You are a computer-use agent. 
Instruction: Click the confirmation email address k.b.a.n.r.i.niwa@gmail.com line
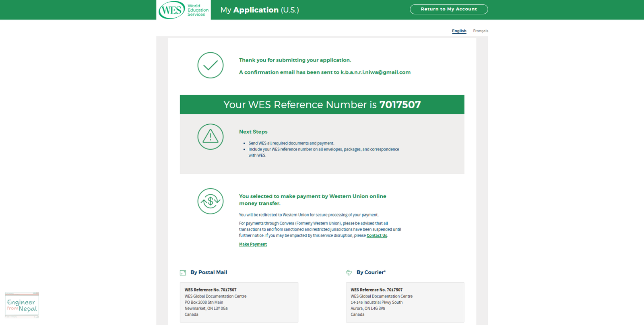pyautogui.click(x=325, y=72)
